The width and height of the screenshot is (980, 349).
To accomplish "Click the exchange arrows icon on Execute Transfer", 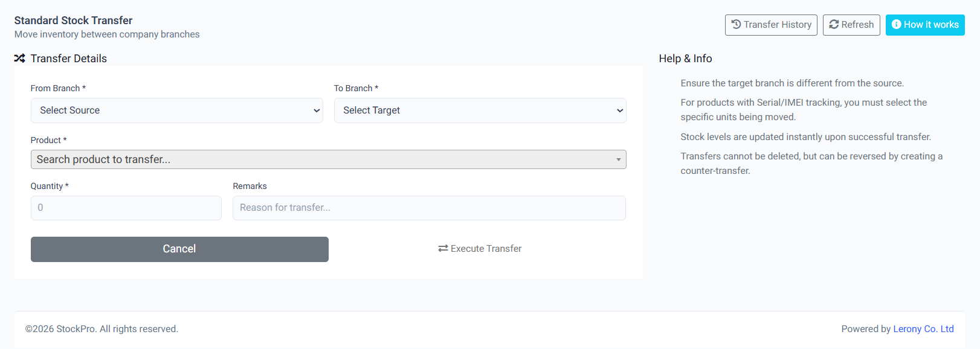I will pos(443,249).
